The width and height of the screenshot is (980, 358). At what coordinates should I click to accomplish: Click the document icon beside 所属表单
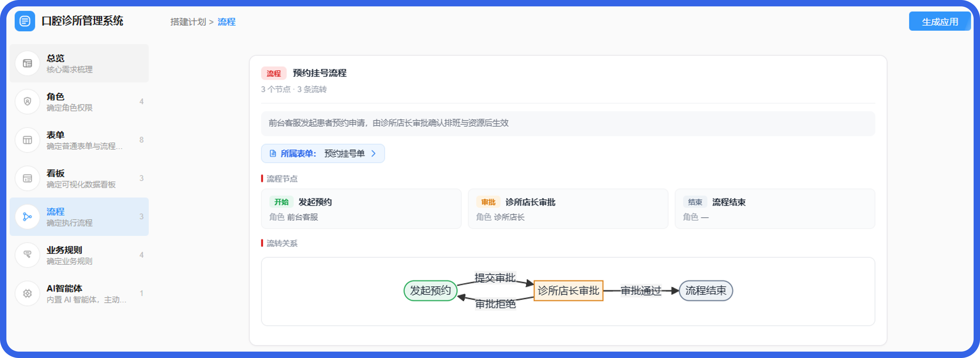(x=272, y=153)
